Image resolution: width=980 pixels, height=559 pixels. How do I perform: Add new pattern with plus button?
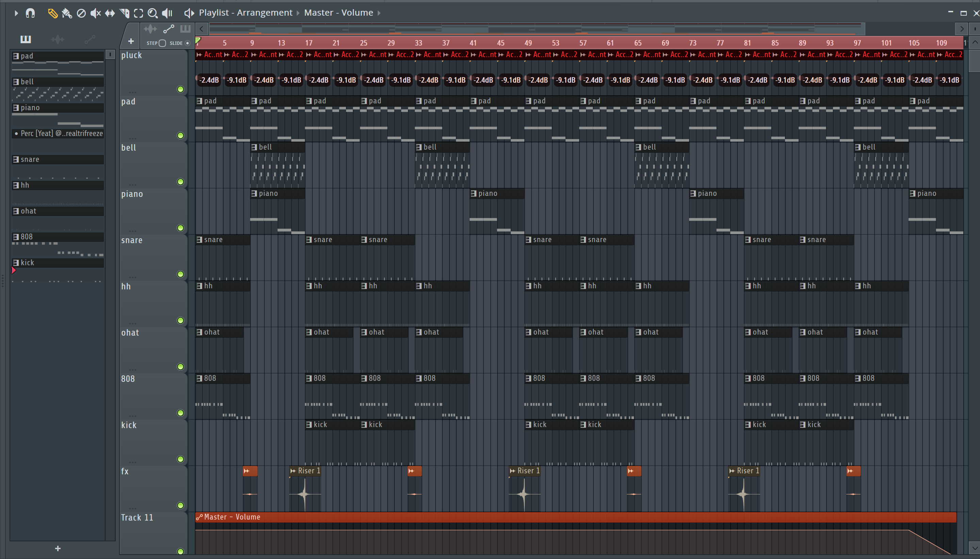coord(58,548)
